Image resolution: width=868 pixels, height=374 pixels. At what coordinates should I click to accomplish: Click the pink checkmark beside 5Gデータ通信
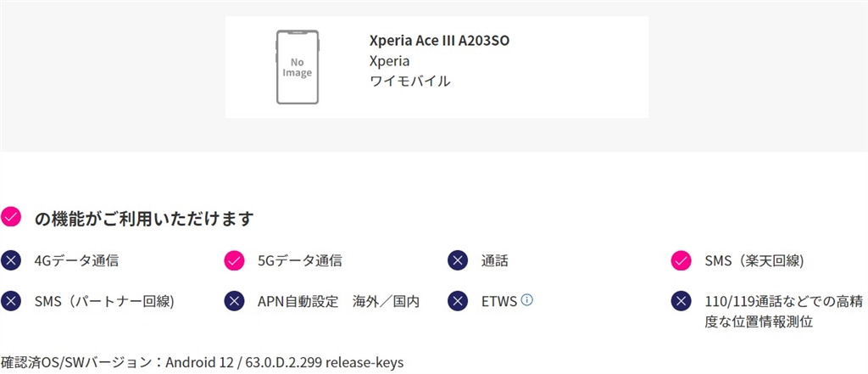tap(234, 260)
